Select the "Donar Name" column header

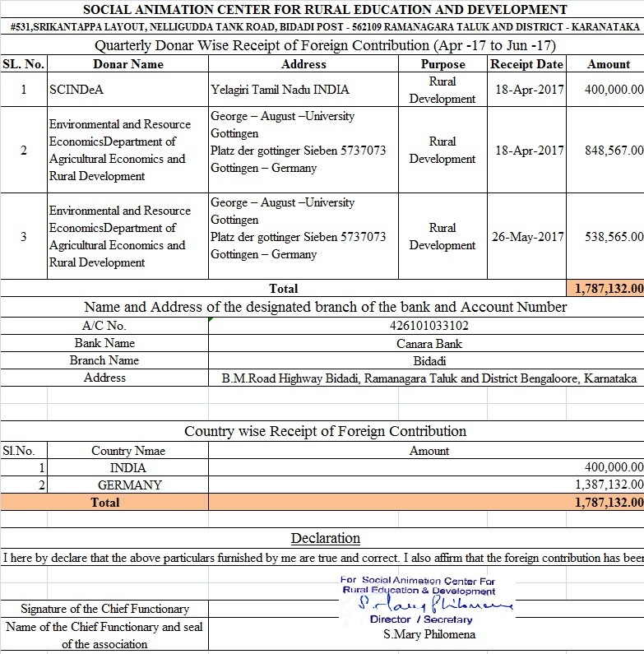(128, 64)
